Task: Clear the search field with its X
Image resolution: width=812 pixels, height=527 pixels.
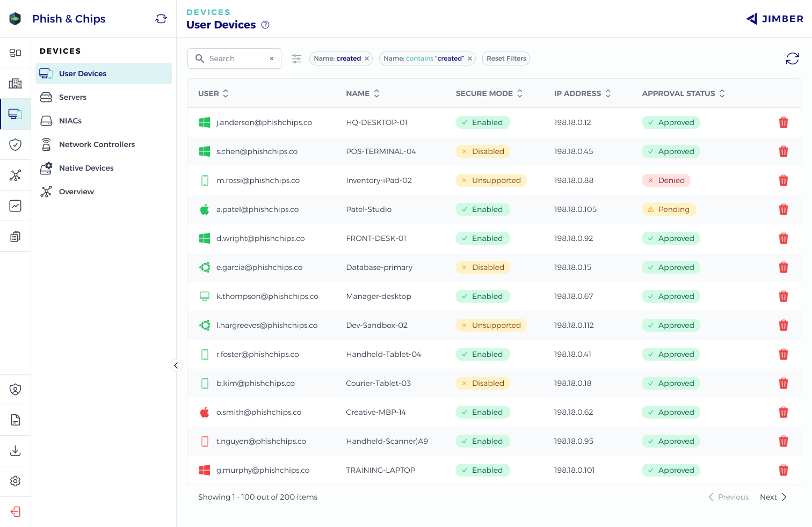Action: coord(272,58)
